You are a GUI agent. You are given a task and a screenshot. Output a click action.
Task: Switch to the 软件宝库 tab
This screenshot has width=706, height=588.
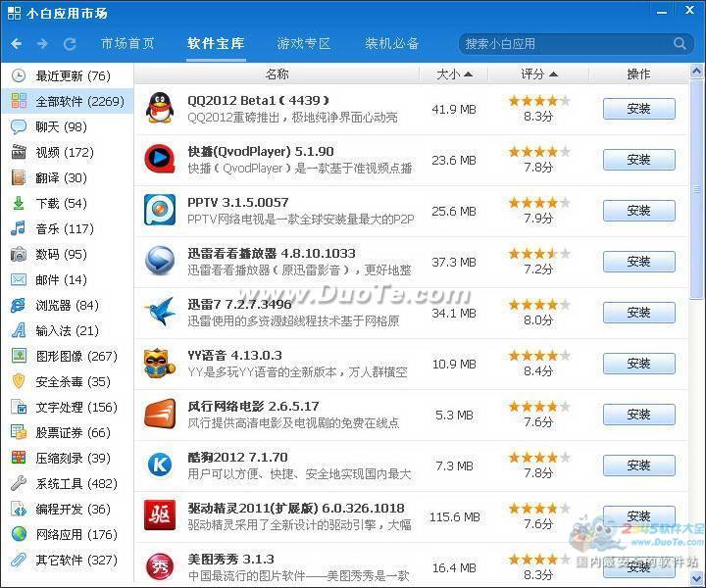click(216, 44)
